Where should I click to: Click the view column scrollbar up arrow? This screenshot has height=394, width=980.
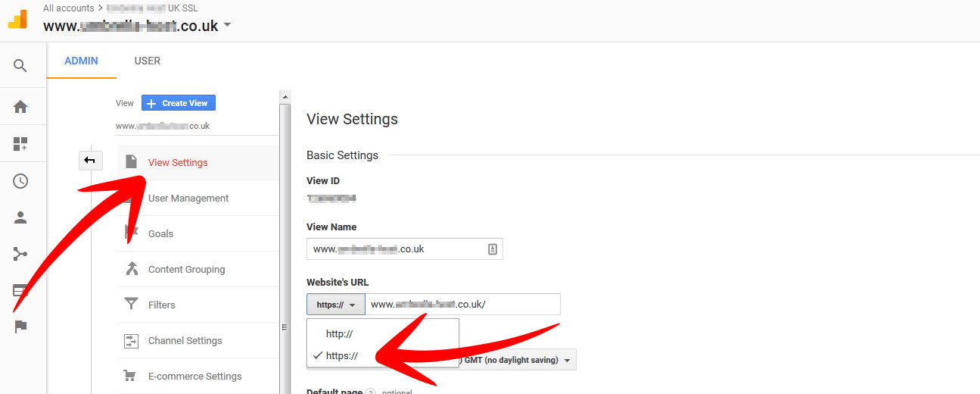(x=285, y=97)
